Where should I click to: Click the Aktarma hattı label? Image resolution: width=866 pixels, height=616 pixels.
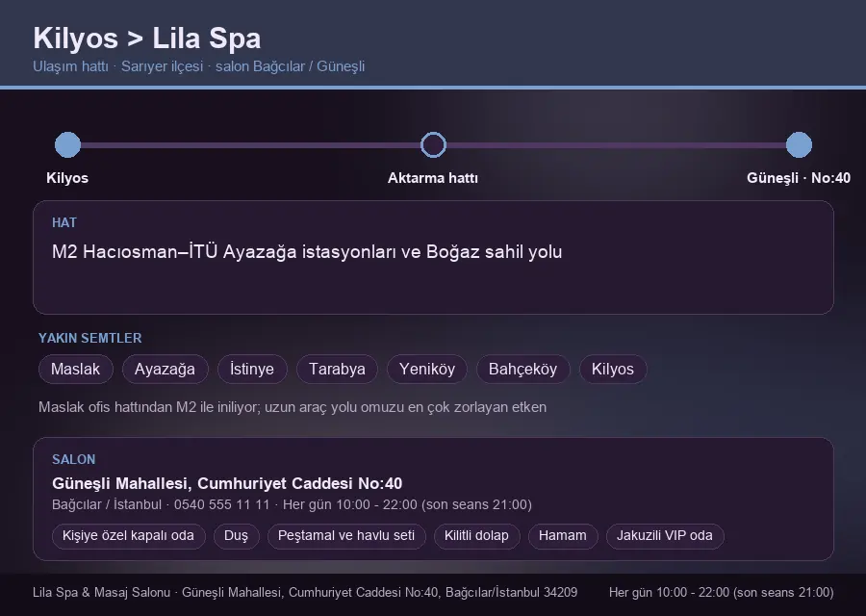pyautogui.click(x=433, y=178)
